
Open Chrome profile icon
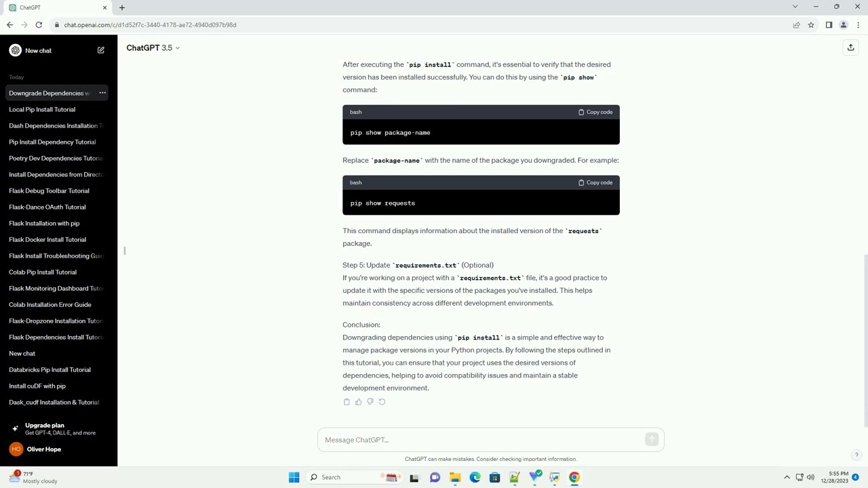coord(844,25)
